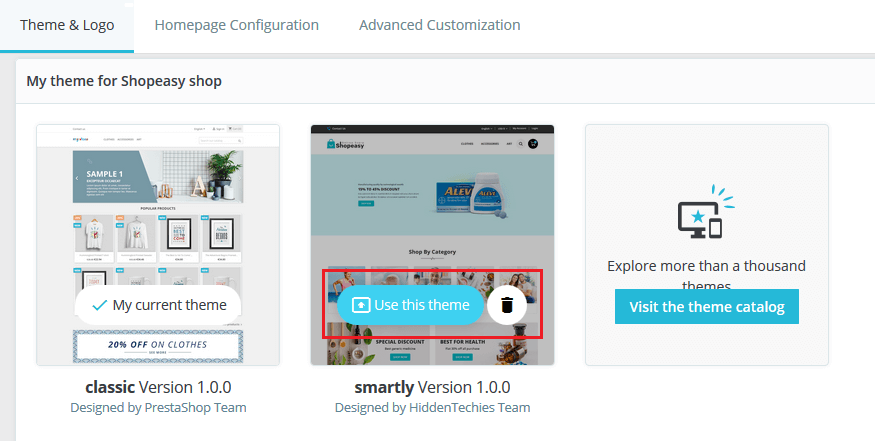Select the classic theme preview thumbnail
The width and height of the screenshot is (875, 441).
pos(158,245)
